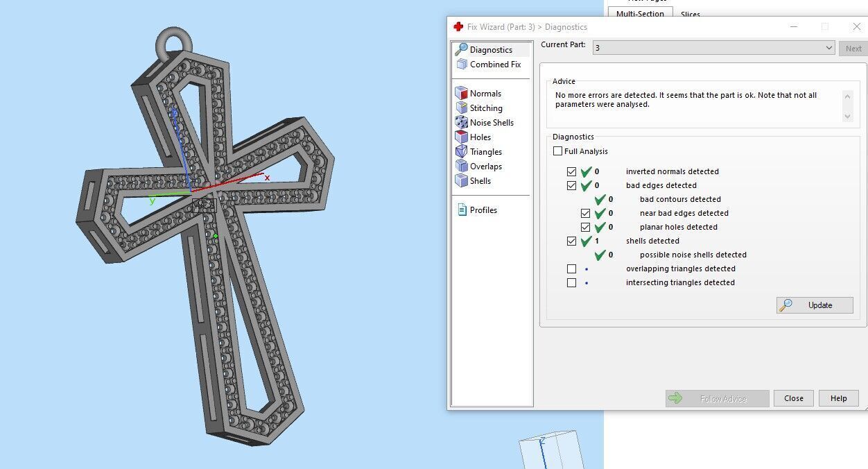
Task: Select the Overlaps fix icon
Action: pos(461,166)
